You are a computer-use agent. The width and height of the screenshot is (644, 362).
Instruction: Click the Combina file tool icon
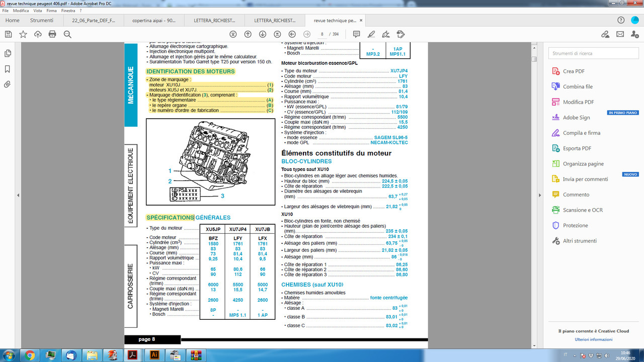(x=555, y=86)
